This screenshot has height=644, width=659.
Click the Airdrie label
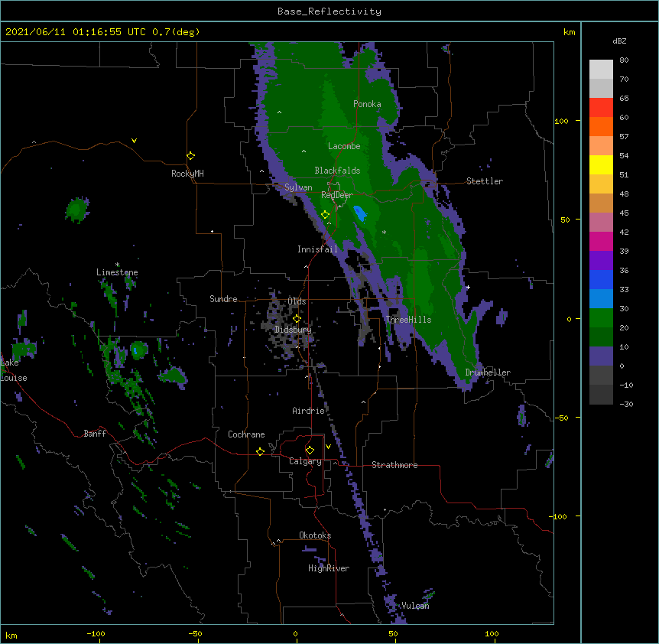click(x=309, y=411)
